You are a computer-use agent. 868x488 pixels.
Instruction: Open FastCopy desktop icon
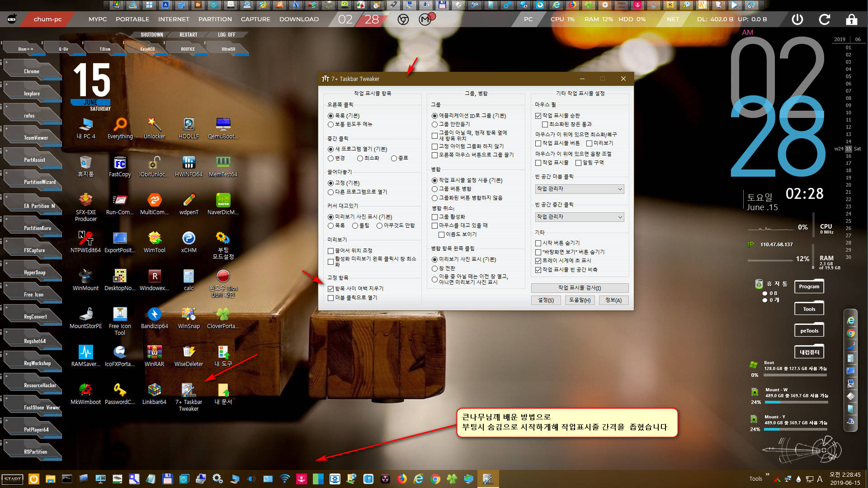click(x=120, y=166)
